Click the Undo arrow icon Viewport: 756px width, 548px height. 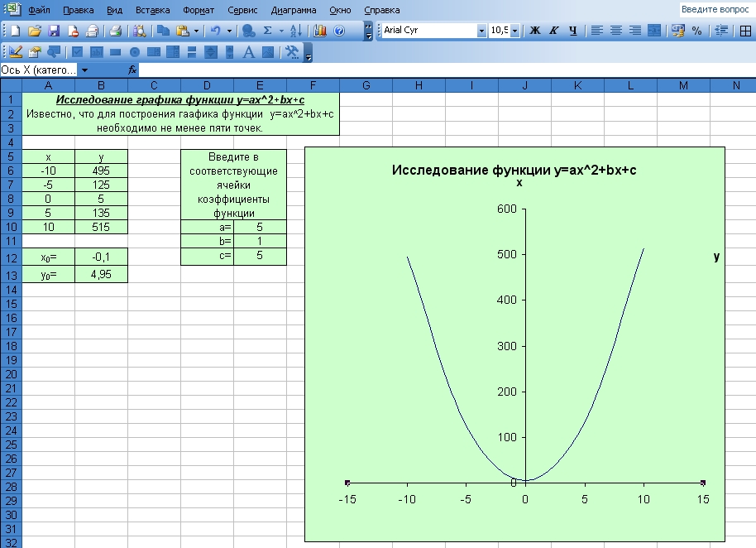(216, 31)
